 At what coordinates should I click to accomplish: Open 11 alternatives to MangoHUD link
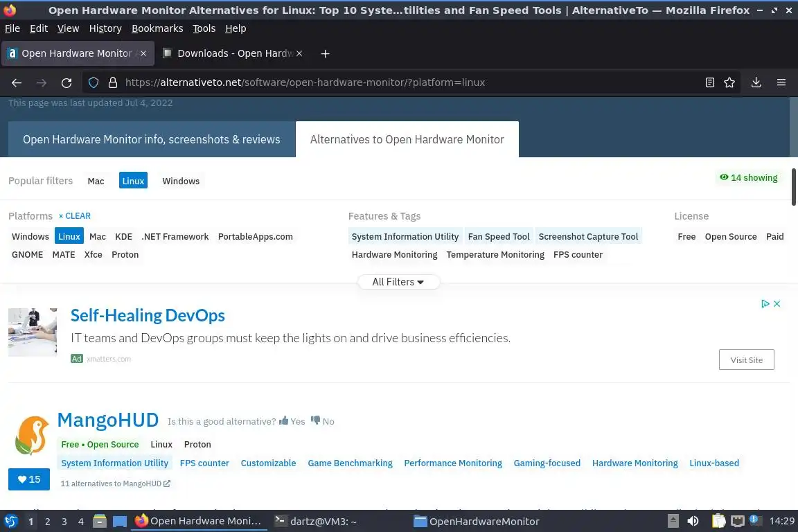(116, 484)
